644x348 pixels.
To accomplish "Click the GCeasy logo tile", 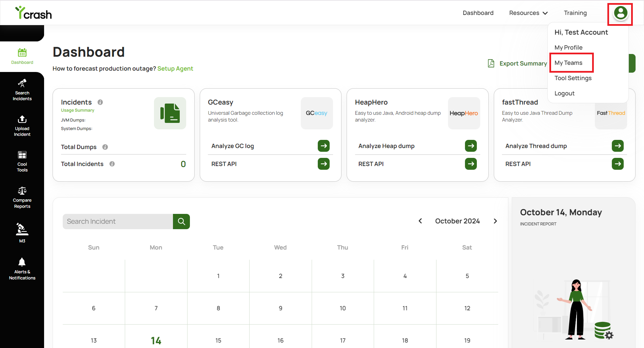I will point(317,113).
